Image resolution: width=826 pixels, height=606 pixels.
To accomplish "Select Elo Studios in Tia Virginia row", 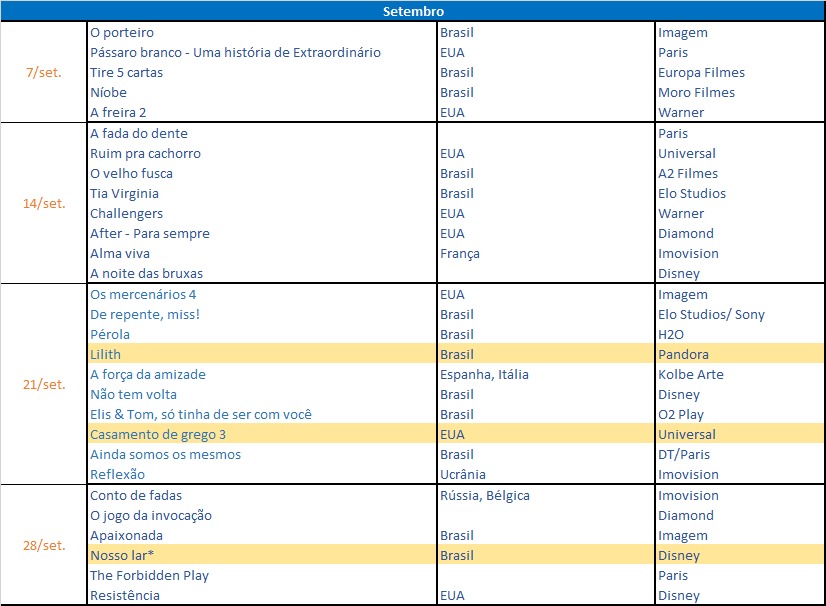I will 692,193.
